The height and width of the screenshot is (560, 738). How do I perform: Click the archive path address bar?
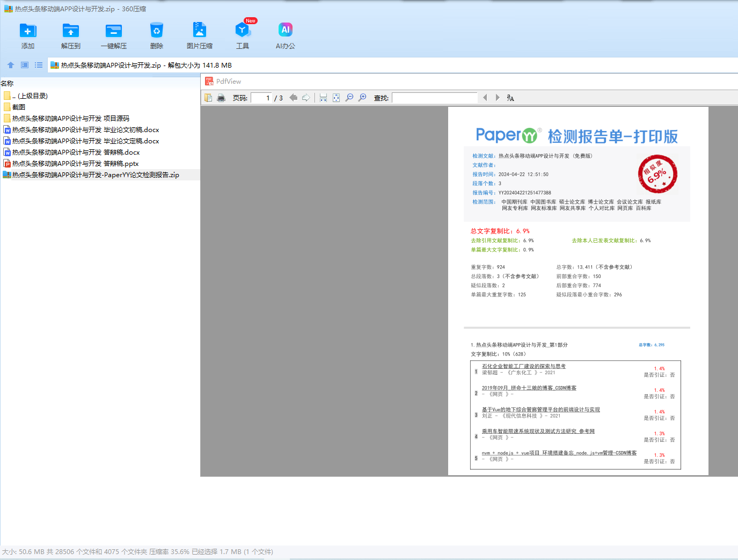[393, 65]
